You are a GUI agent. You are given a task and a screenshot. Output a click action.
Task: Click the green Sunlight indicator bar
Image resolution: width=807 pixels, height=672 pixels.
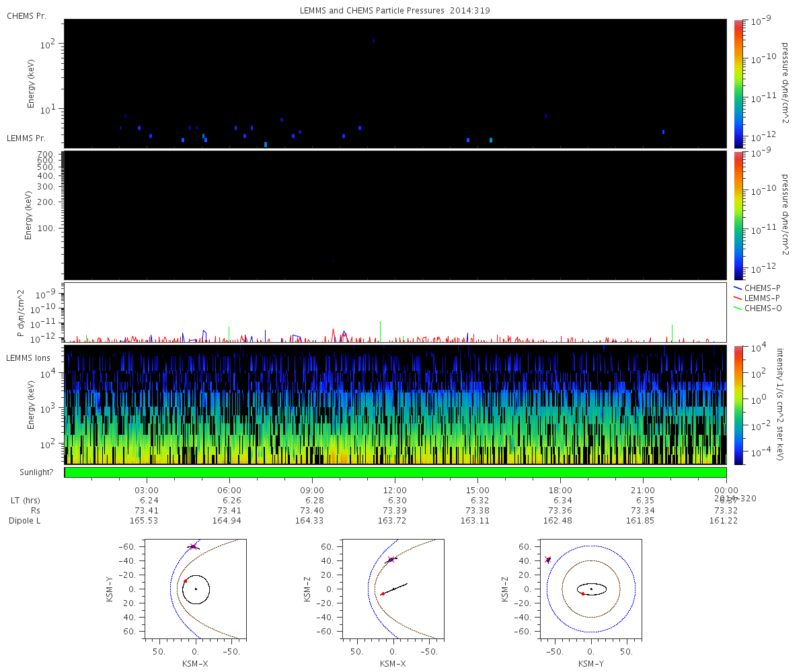(395, 472)
